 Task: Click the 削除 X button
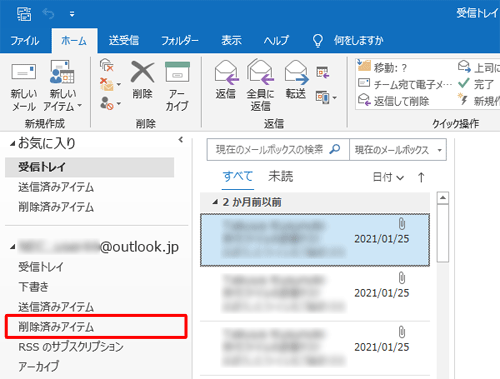[142, 80]
